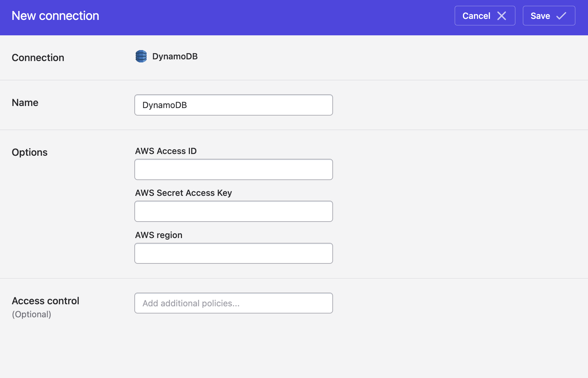This screenshot has width=588, height=378.
Task: Click the Save button
Action: pyautogui.click(x=549, y=16)
